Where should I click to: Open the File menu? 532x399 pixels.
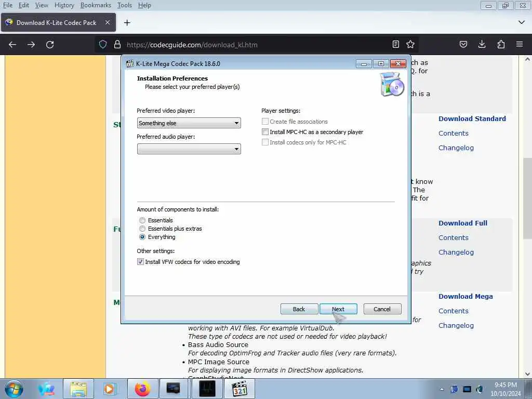7,5
